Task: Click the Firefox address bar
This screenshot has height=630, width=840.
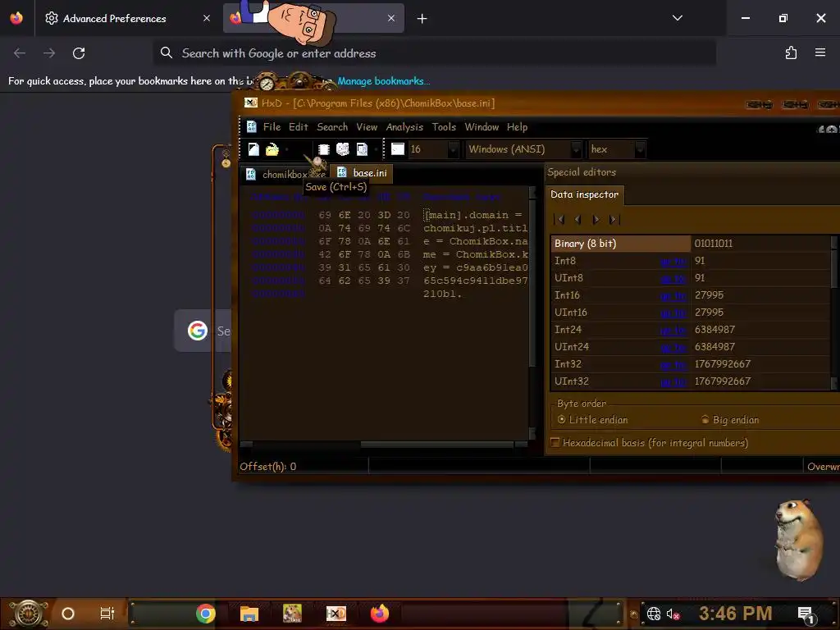Action: [435, 53]
